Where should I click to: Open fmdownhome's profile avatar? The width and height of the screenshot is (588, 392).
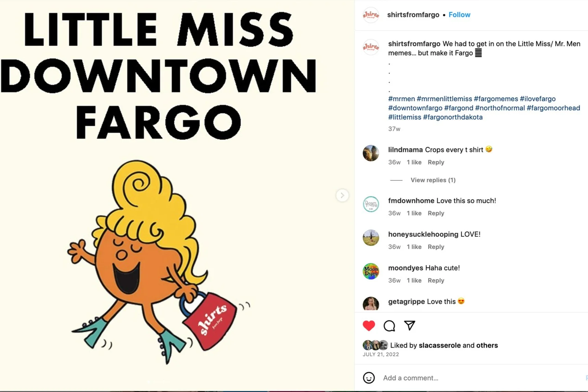coord(371,204)
